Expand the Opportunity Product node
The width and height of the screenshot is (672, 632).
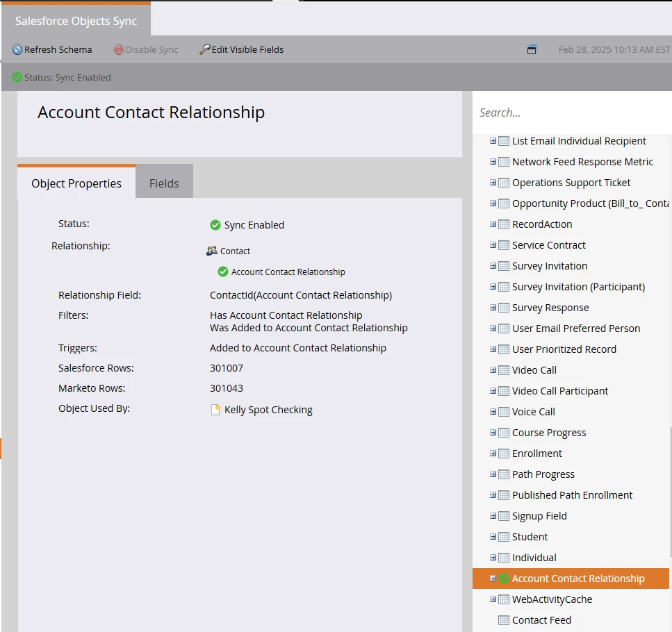pyautogui.click(x=493, y=203)
